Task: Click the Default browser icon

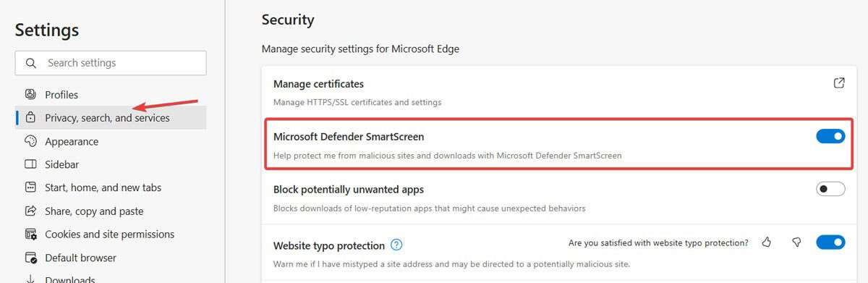Action: pos(30,258)
